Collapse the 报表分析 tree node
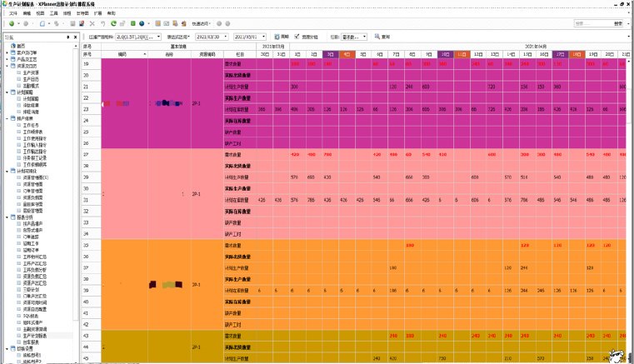 (7, 217)
